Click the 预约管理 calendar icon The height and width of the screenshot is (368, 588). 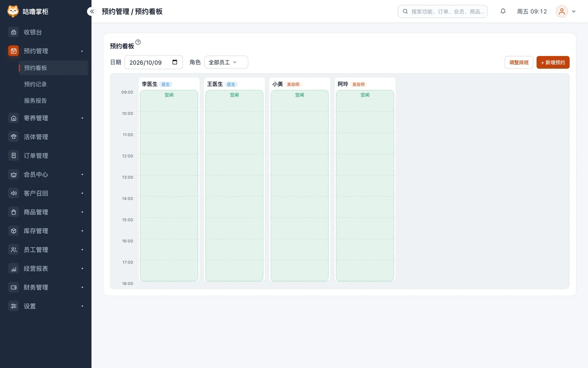point(13,51)
